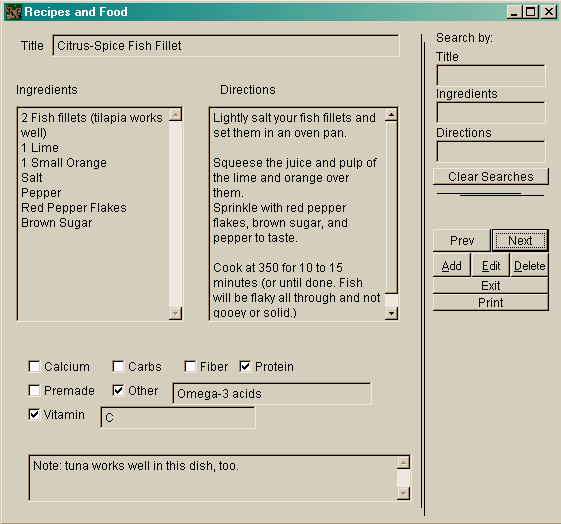The height and width of the screenshot is (524, 561).
Task: Focus the Search by Title field
Action: 491,75
